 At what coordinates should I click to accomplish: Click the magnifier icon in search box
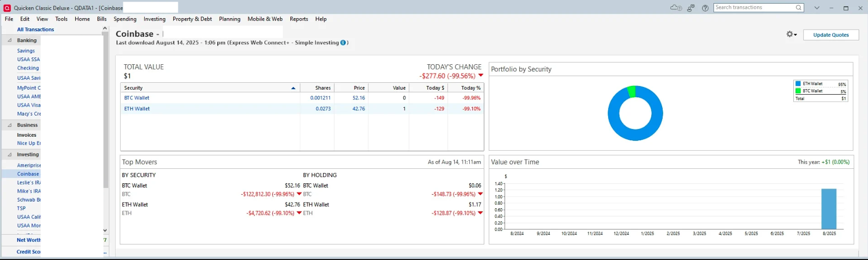799,8
